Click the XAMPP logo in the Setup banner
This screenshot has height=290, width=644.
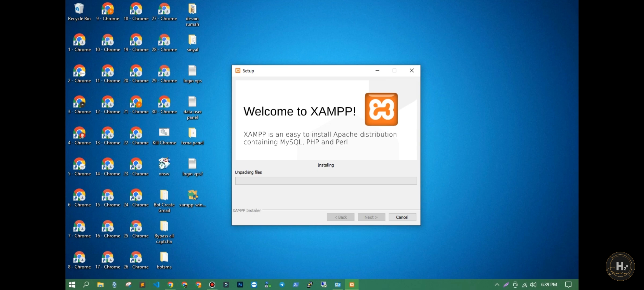click(381, 109)
